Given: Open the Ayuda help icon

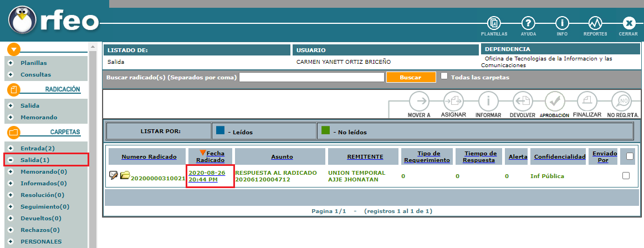Looking at the screenshot, I should coord(528,23).
